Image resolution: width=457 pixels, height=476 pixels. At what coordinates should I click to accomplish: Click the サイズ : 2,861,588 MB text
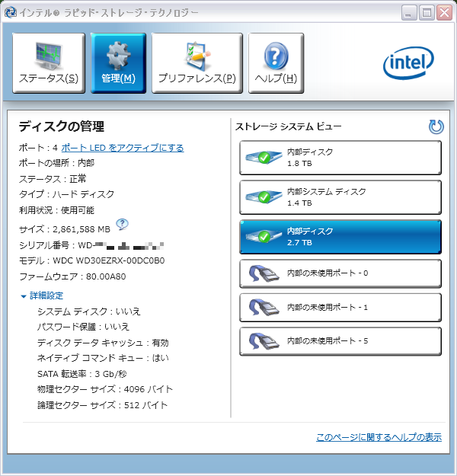coord(65,229)
